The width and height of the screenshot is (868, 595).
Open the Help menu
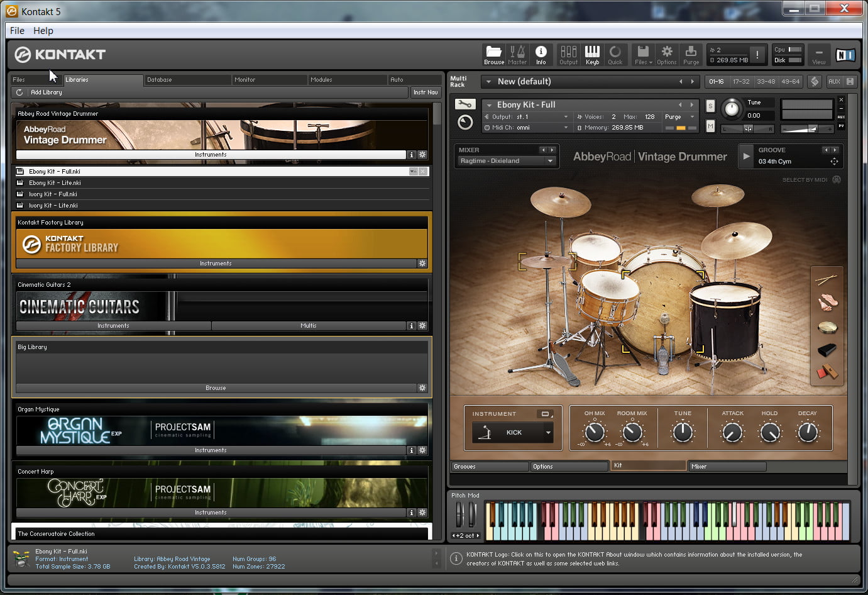click(43, 30)
